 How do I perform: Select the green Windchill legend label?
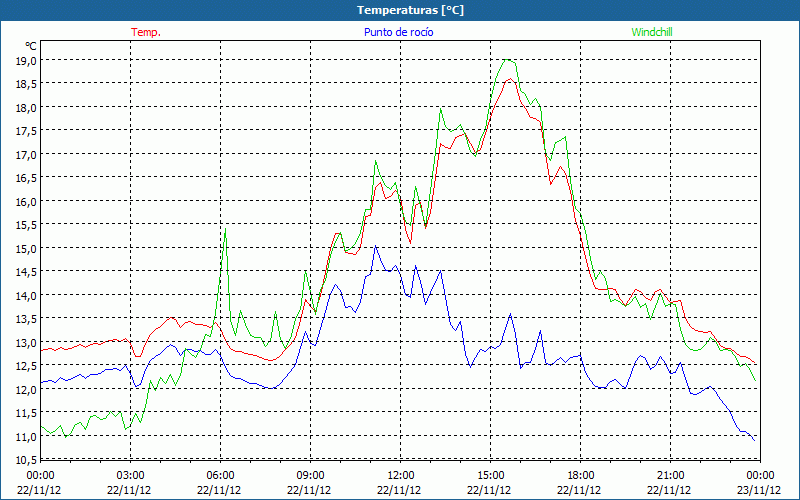tap(652, 32)
